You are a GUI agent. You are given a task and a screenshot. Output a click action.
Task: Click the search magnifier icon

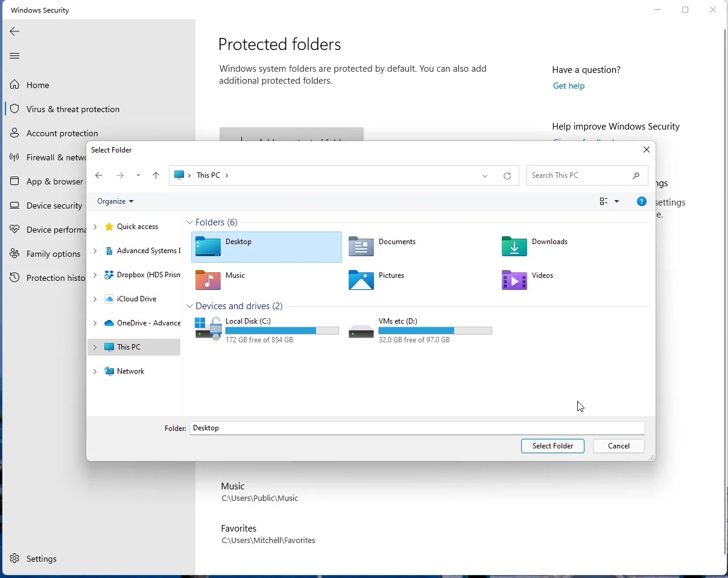tap(636, 175)
